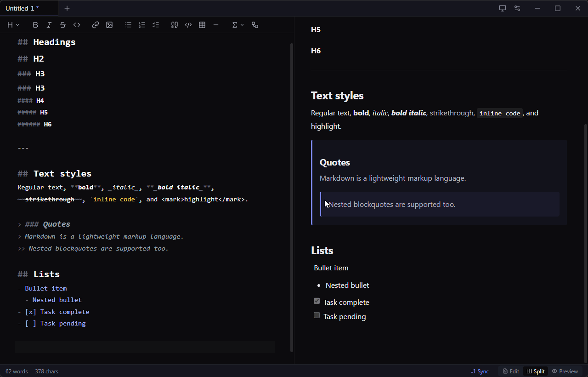Switch to Split view mode
Viewport: 588px width, 377px height.
tap(536, 371)
